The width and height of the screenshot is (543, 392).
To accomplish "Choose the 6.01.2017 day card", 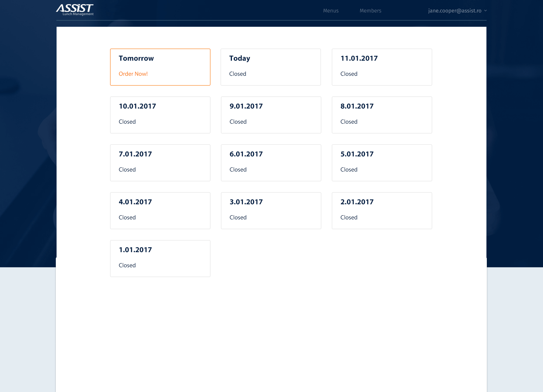I will [x=271, y=163].
